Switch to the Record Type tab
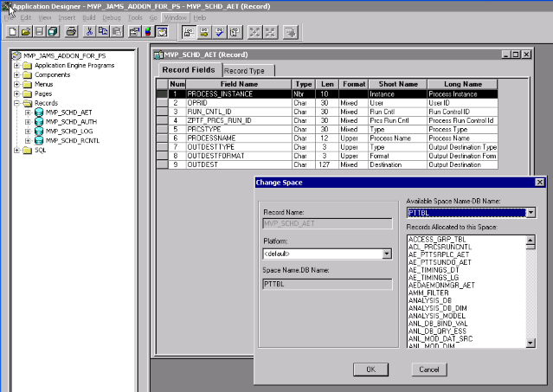The width and height of the screenshot is (553, 392). point(245,70)
